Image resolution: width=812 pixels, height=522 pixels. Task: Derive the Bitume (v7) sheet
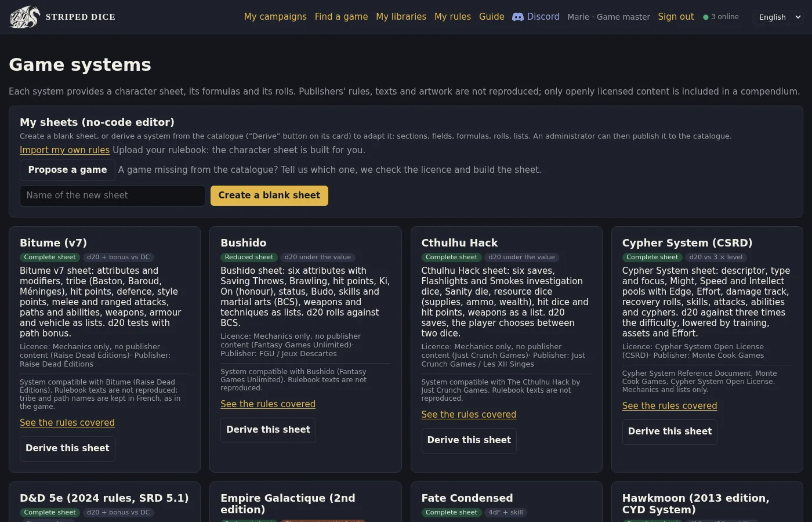tap(67, 448)
